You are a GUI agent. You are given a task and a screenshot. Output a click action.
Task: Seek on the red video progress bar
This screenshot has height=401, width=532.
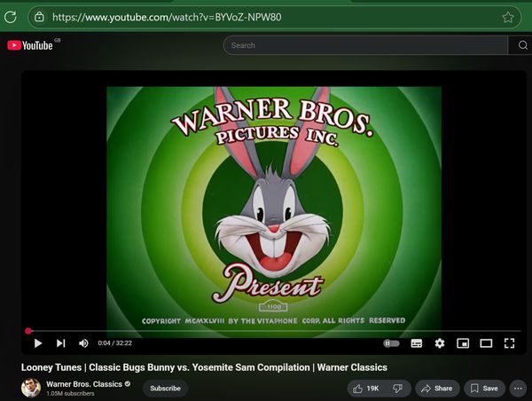(273, 331)
